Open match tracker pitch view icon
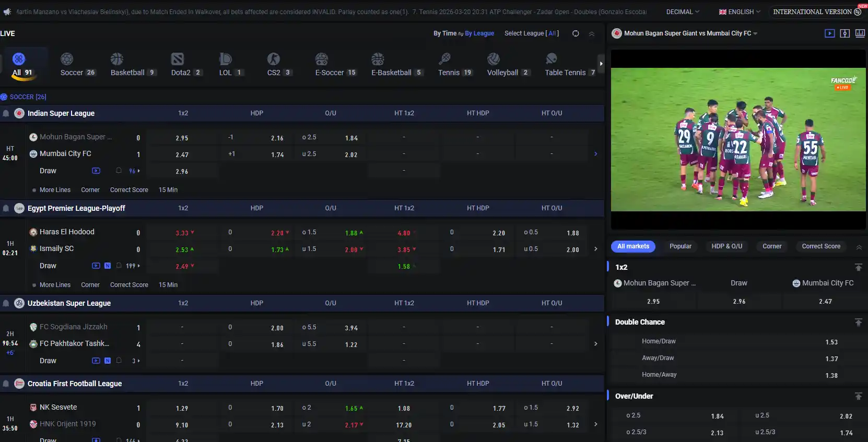868x442 pixels. click(844, 33)
